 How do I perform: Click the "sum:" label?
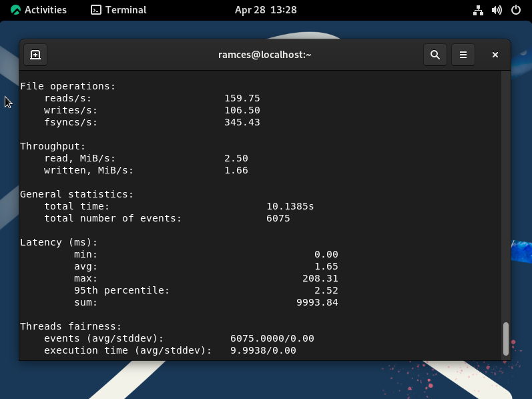click(x=85, y=302)
